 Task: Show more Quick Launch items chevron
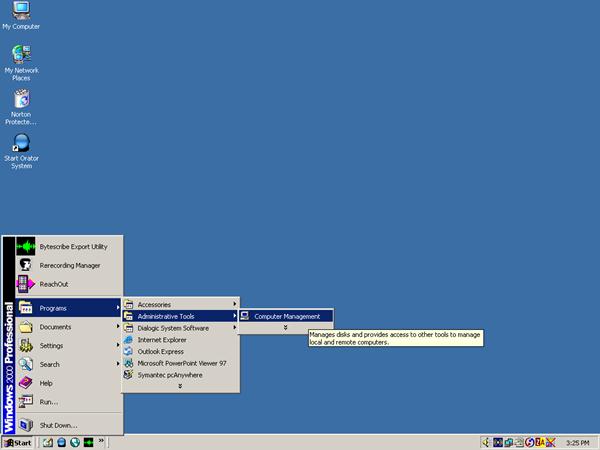click(x=101, y=441)
